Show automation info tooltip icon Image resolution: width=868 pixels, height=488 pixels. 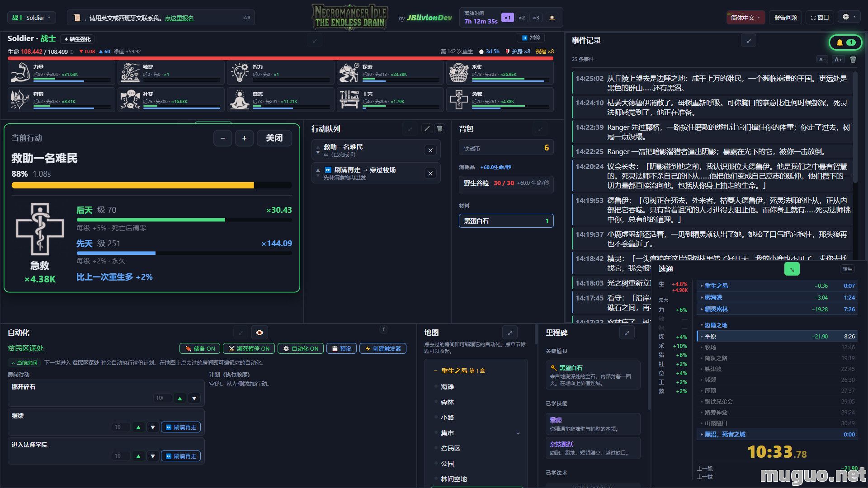(383, 329)
